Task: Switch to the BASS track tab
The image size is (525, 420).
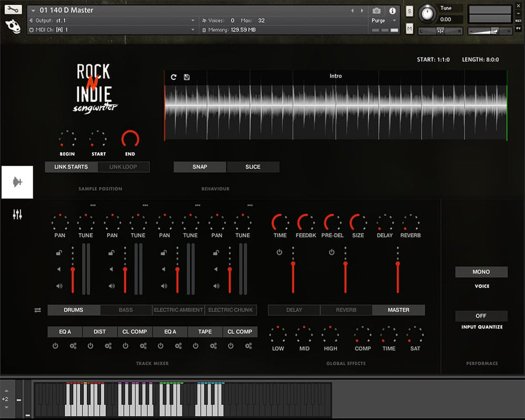Action: 126,310
